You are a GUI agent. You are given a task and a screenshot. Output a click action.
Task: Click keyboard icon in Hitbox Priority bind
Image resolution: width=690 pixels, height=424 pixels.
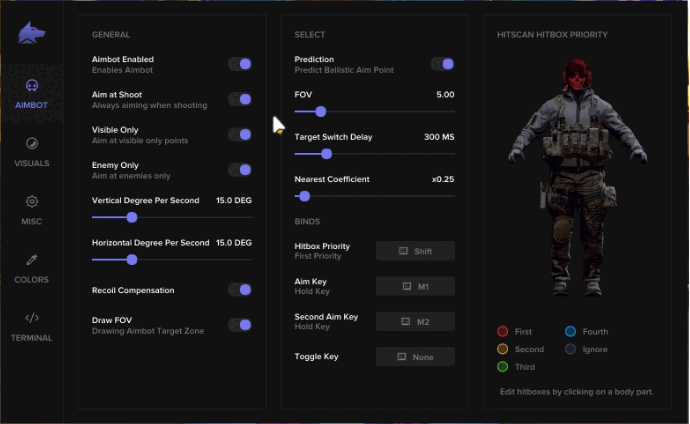pyautogui.click(x=403, y=251)
